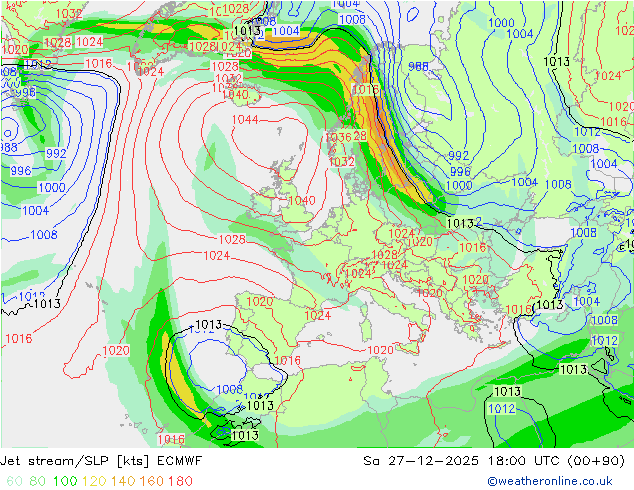Click the 'Sa 27-12-2025 18:00 UTC (00+90)' date text

click(x=494, y=461)
